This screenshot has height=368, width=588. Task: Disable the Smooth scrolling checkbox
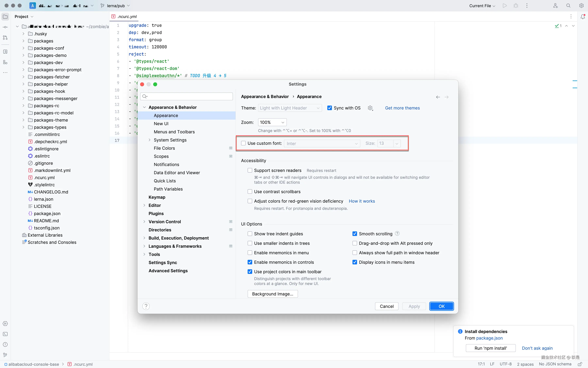(355, 234)
